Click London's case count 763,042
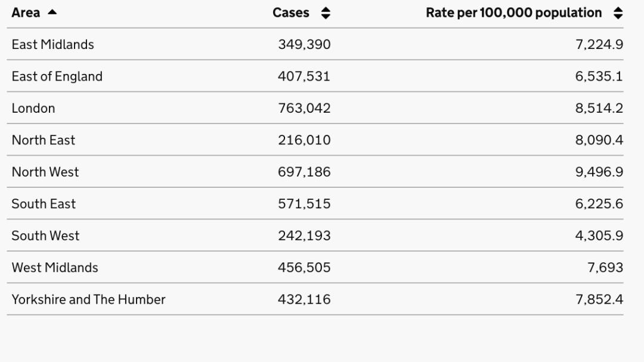Screen dimensions: 644x362 [304, 108]
